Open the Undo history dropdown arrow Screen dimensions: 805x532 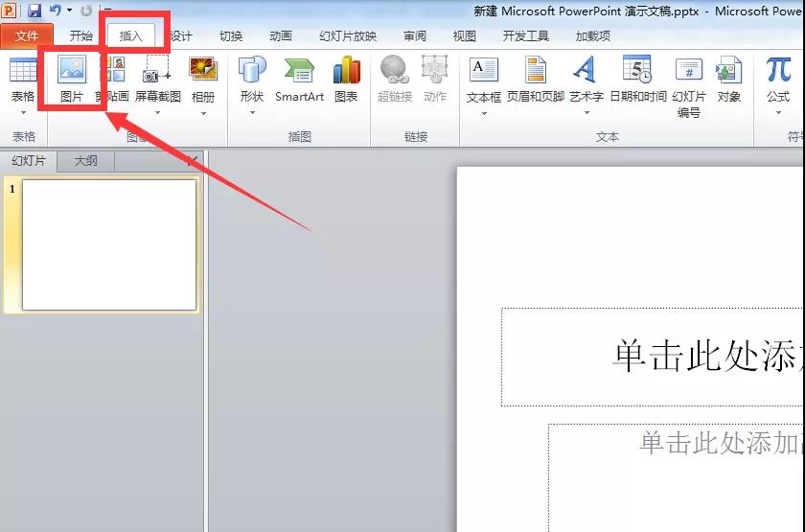tap(69, 10)
